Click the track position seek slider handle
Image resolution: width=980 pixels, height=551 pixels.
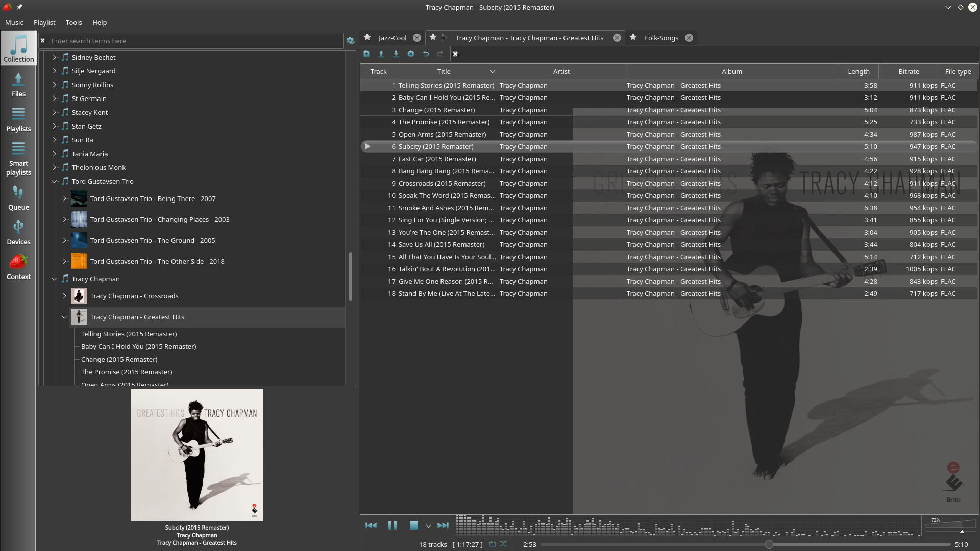click(769, 544)
